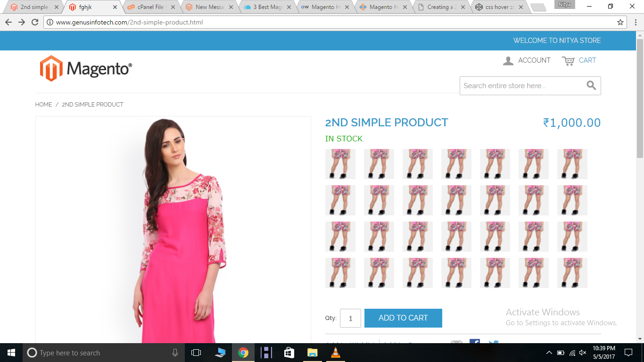Click the quantity input field
The width and height of the screenshot is (644, 362).
pos(350,318)
